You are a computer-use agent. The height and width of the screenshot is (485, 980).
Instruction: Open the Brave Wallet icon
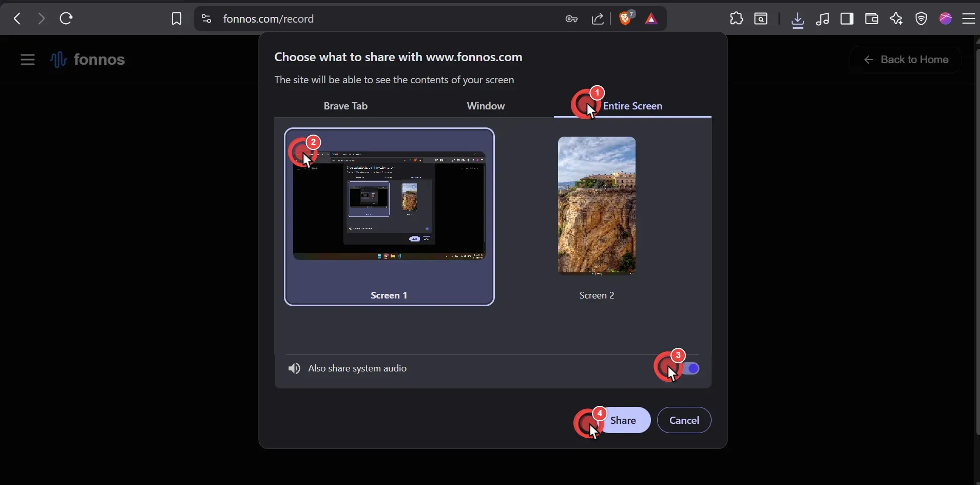click(871, 19)
